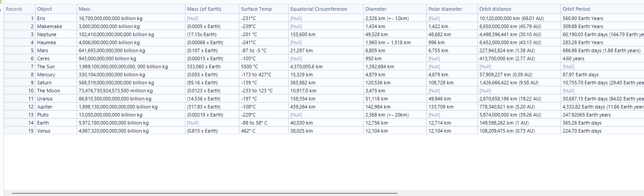
Task: Select the Eris object cell
Action: (x=55, y=18)
